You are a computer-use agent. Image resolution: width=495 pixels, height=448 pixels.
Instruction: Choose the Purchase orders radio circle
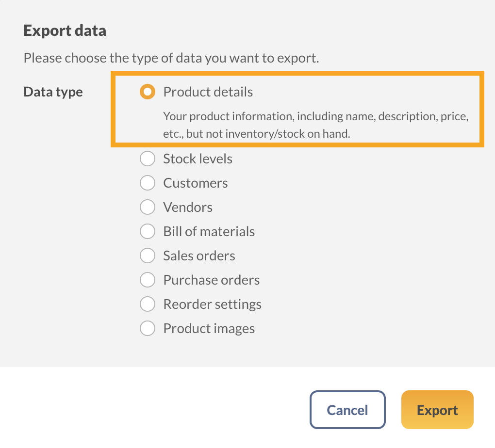(147, 280)
